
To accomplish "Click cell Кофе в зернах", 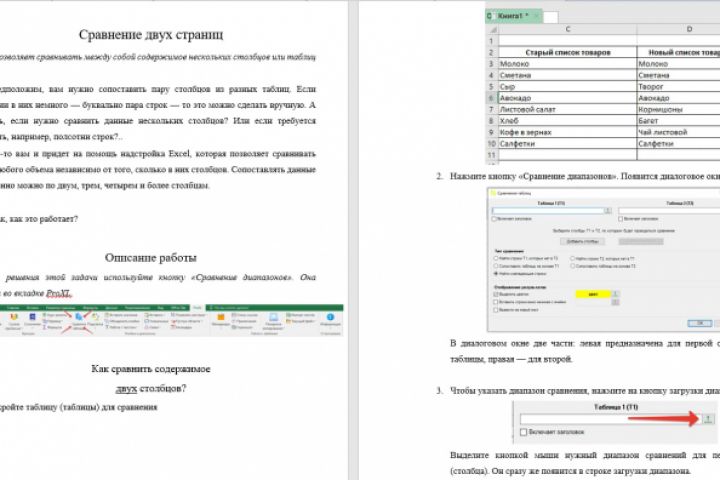I will (x=568, y=132).
